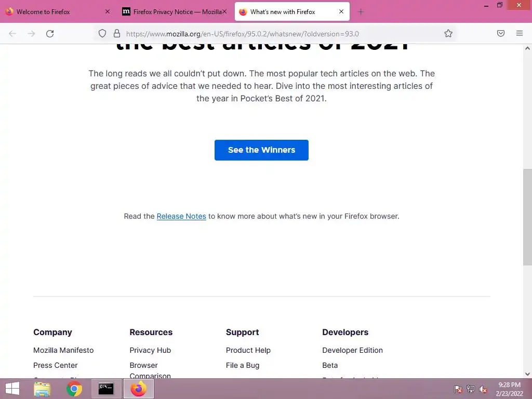View site security via padlock icon
The image size is (532, 399).
117,33
